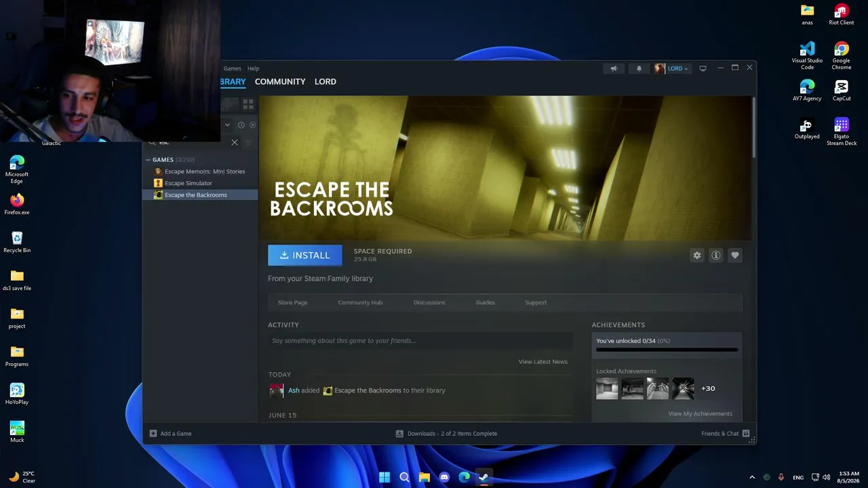Open File Explorer from the taskbar

coord(425,477)
